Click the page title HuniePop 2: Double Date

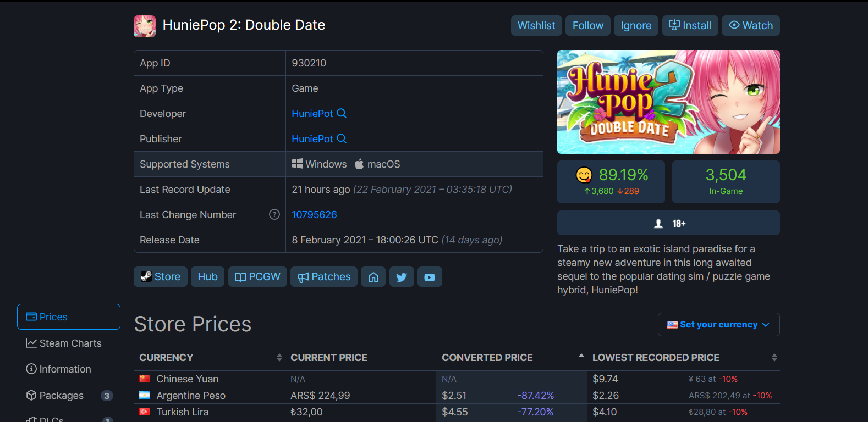(x=244, y=25)
